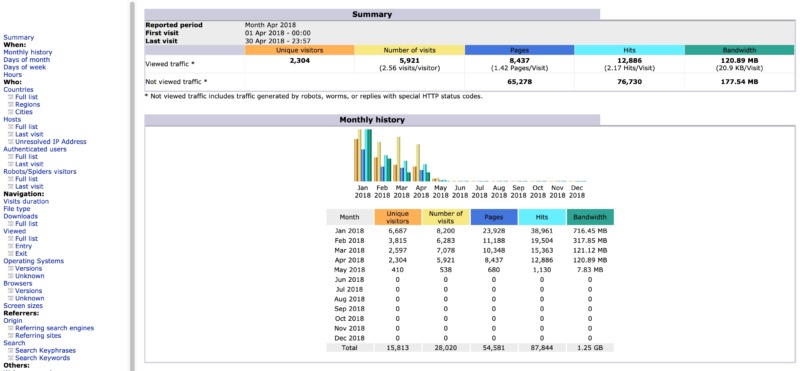Click the Apr 2018 label under the chart
The image size is (800, 371).
click(421, 192)
